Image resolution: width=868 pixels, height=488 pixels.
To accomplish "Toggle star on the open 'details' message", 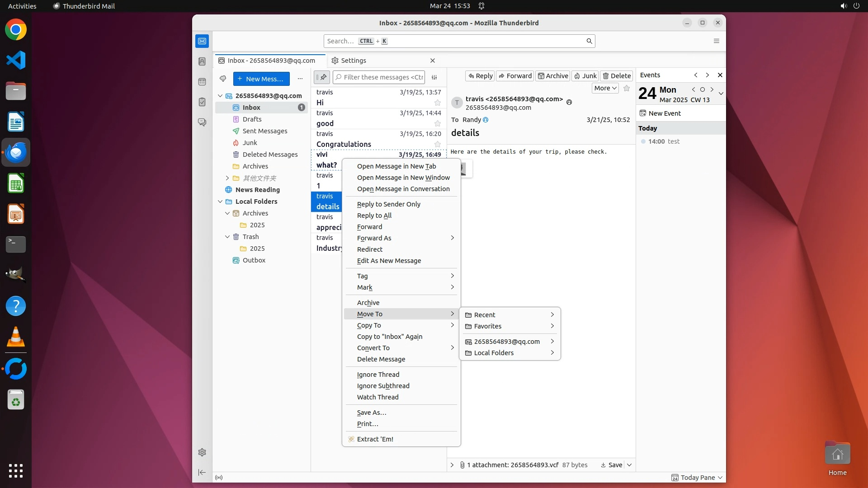I will tap(627, 89).
